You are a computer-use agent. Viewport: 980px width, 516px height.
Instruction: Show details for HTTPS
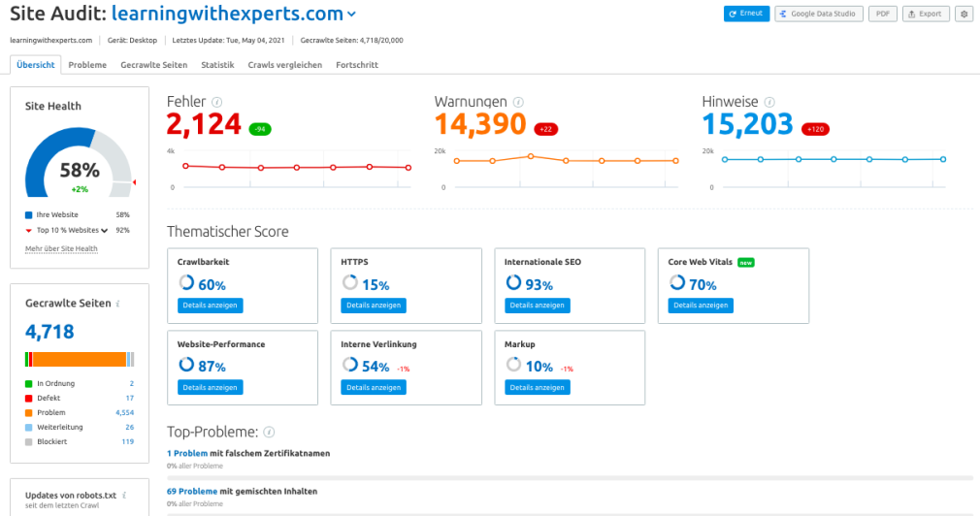(x=374, y=306)
